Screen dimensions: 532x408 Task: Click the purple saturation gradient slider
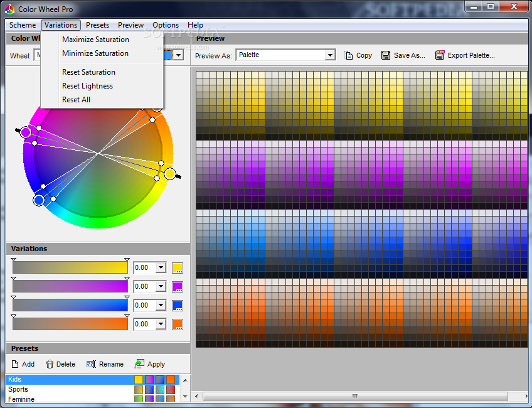(x=70, y=286)
